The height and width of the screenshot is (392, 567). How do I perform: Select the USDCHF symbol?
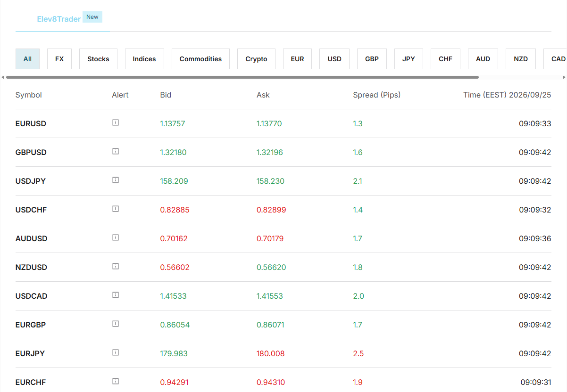click(31, 210)
